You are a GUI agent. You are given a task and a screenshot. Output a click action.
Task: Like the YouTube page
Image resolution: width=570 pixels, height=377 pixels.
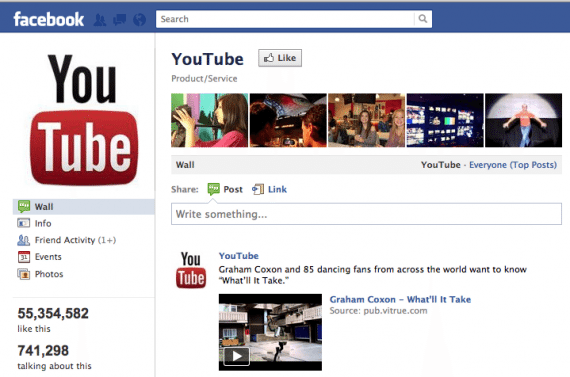pyautogui.click(x=280, y=58)
